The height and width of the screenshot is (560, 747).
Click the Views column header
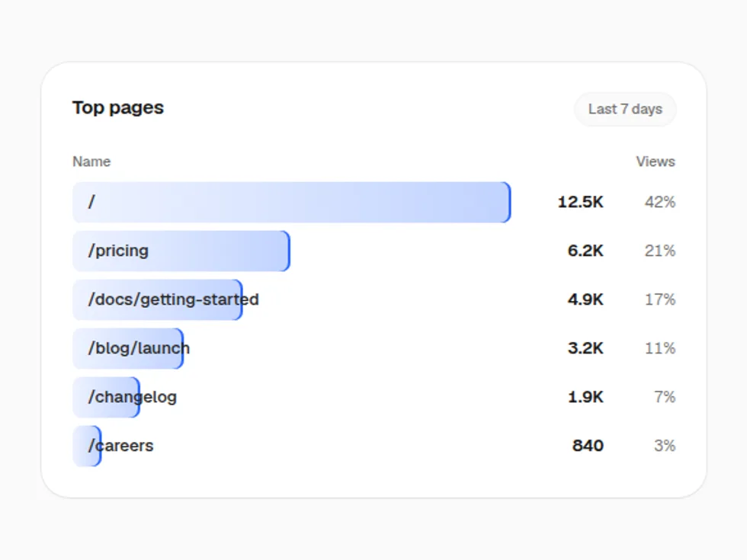[656, 162]
